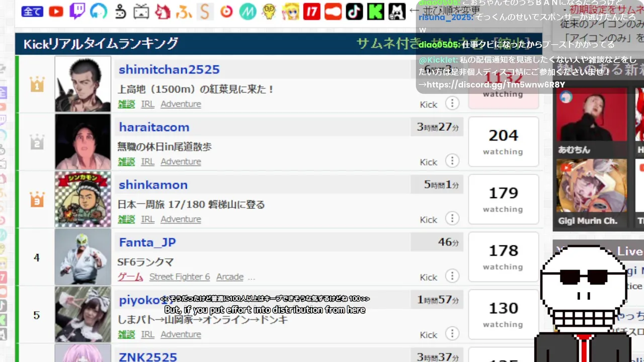Viewport: 644px width, 362px height.
Task: Open more options for haraitacom row
Action: pyautogui.click(x=452, y=161)
